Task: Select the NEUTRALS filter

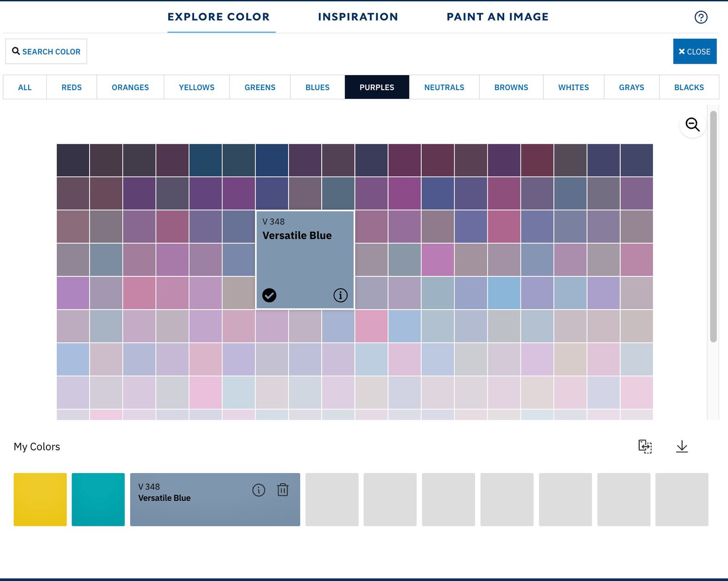Action: (444, 87)
